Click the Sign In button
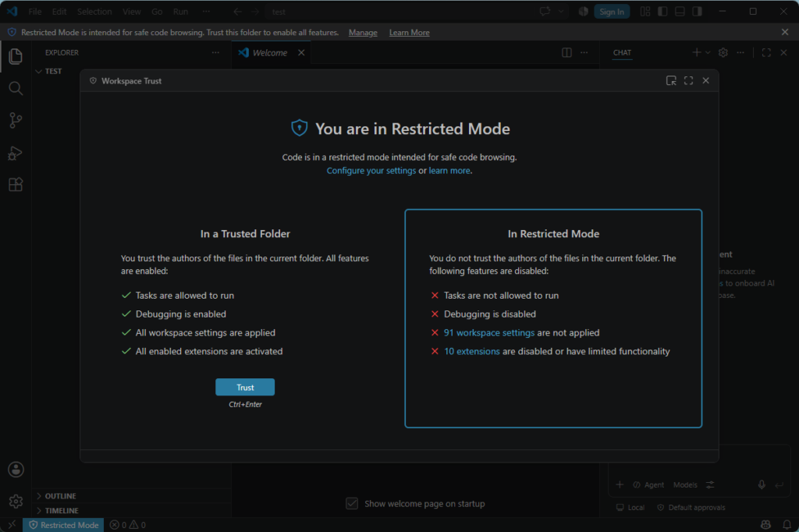Viewport: 799px width, 532px height. click(612, 11)
